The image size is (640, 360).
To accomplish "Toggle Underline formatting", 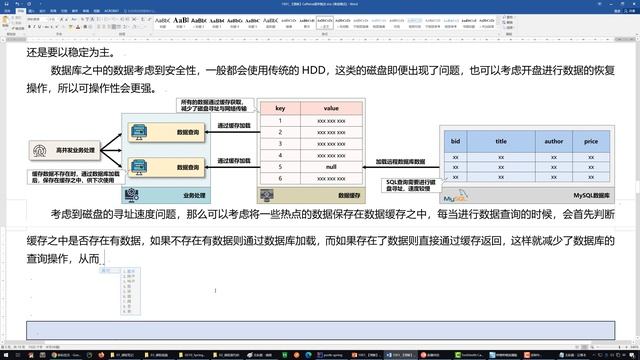I will pyautogui.click(x=40, y=27).
